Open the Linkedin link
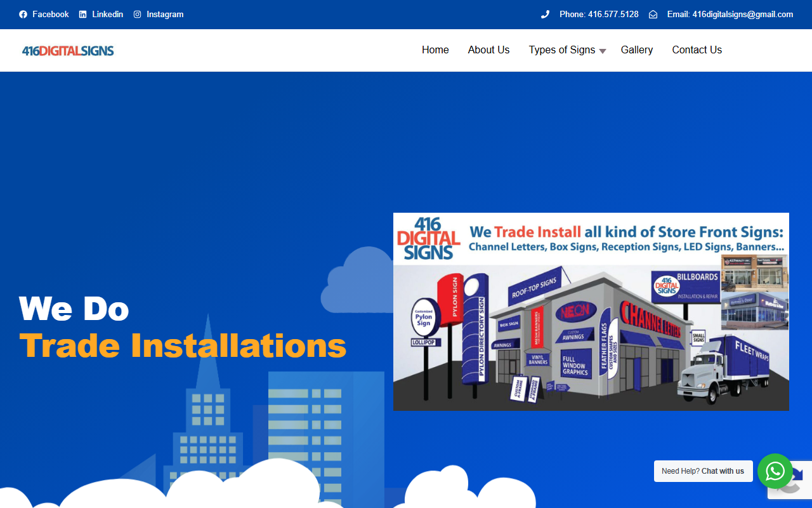812x508 pixels. pos(108,15)
